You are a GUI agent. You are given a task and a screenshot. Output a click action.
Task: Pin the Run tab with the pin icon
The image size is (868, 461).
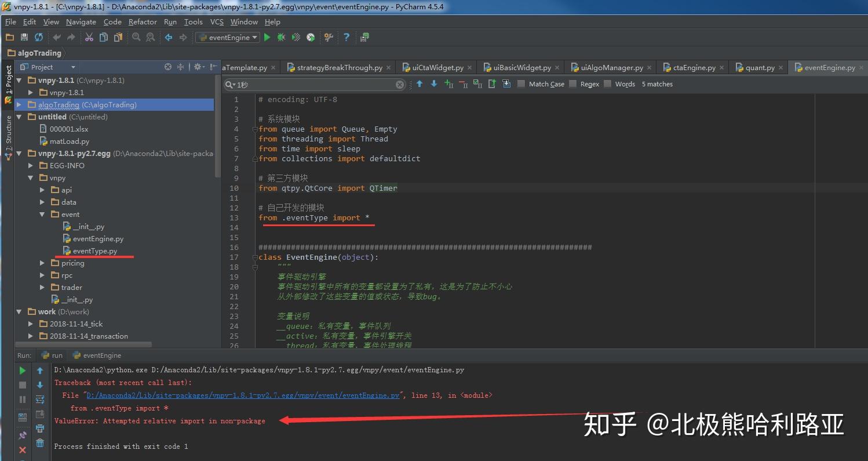[23, 435]
